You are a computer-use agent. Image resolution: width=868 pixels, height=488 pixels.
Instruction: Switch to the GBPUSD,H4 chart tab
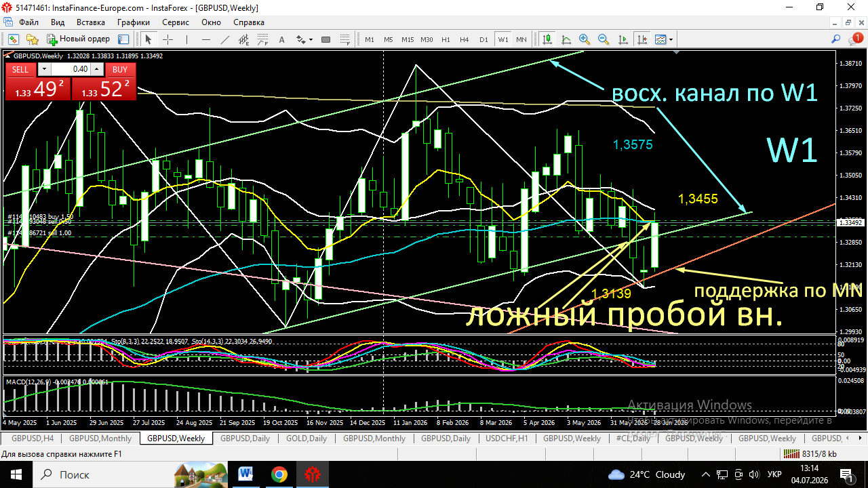[33, 439]
